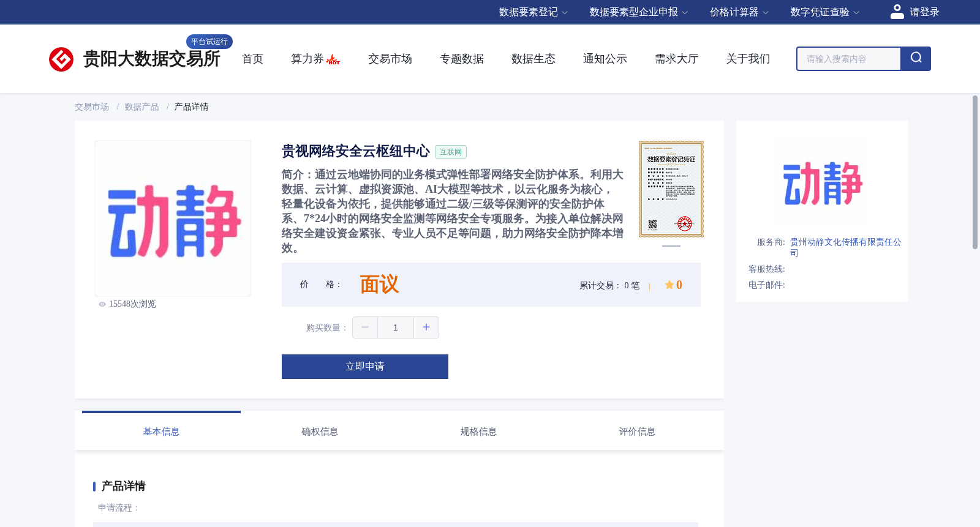The width and height of the screenshot is (980, 527).
Task: Open 交易市场 in main navigation
Action: 390,59
